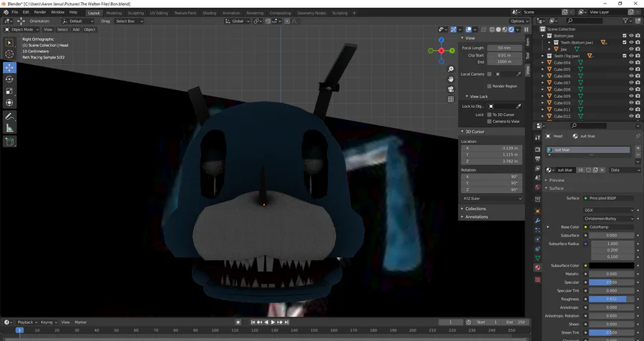Activate the 3D Cursor tool
The image size is (644, 341).
tap(9, 54)
